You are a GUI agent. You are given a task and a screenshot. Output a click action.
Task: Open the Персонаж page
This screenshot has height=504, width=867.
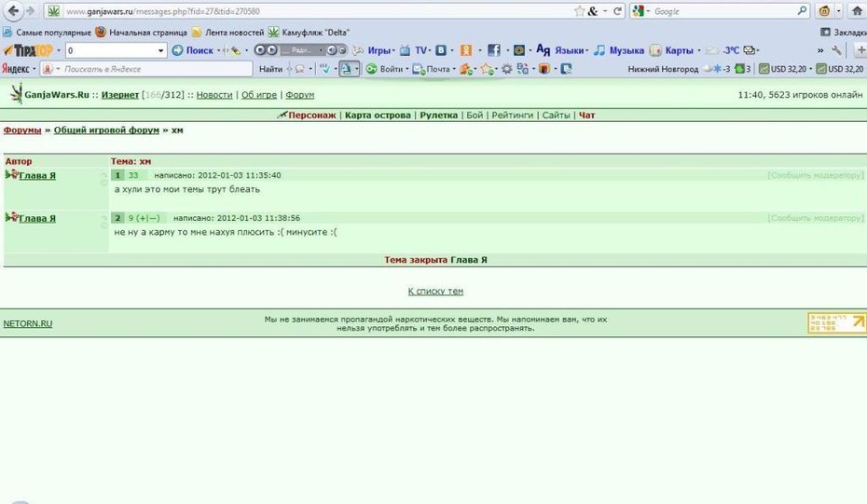pos(312,116)
